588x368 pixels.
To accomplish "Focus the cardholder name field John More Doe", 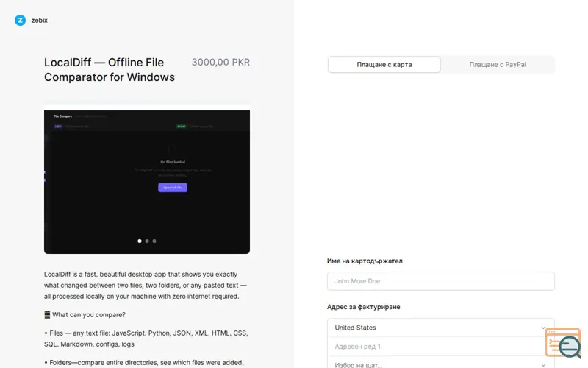I will (440, 281).
